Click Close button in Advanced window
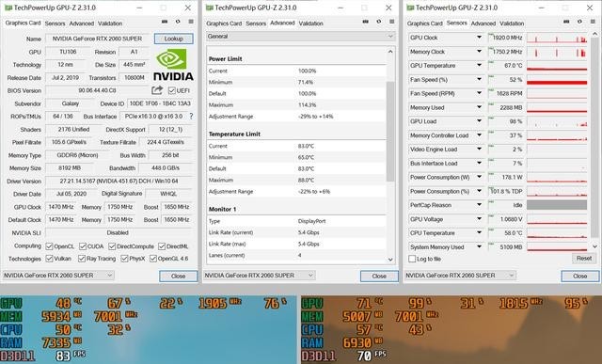This screenshot has width=602, height=364. pyautogui.click(x=379, y=276)
